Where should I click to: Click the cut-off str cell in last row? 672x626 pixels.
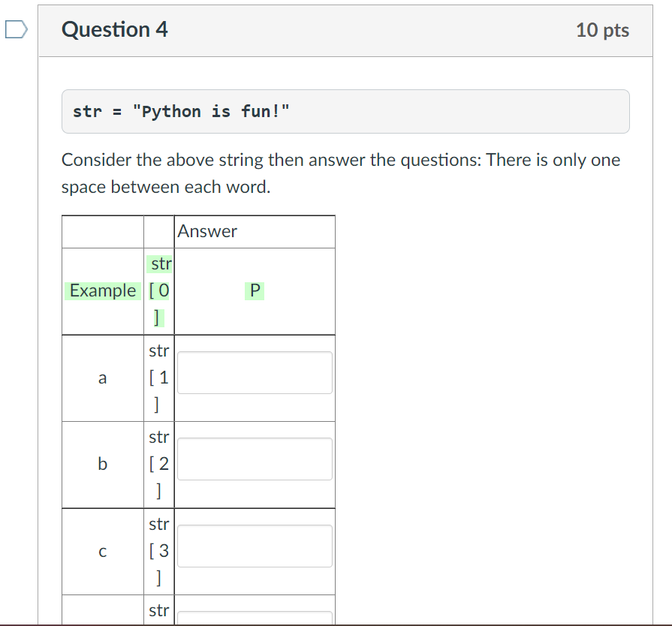pos(159,610)
